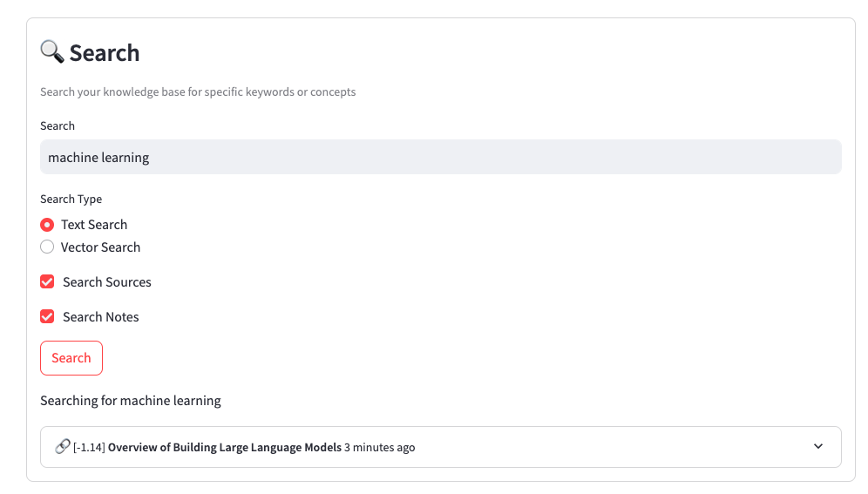This screenshot has width=868, height=494.
Task: Click the Search Notes label text
Action: pyautogui.click(x=100, y=317)
